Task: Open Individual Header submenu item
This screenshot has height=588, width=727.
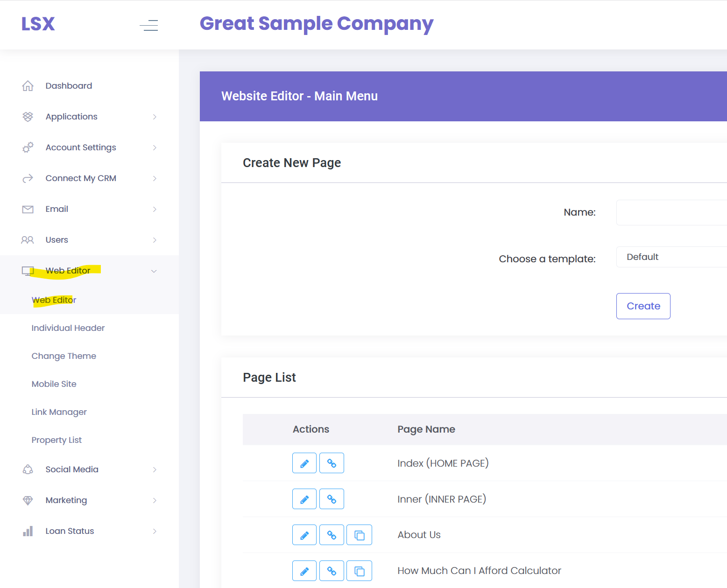Action: point(68,328)
